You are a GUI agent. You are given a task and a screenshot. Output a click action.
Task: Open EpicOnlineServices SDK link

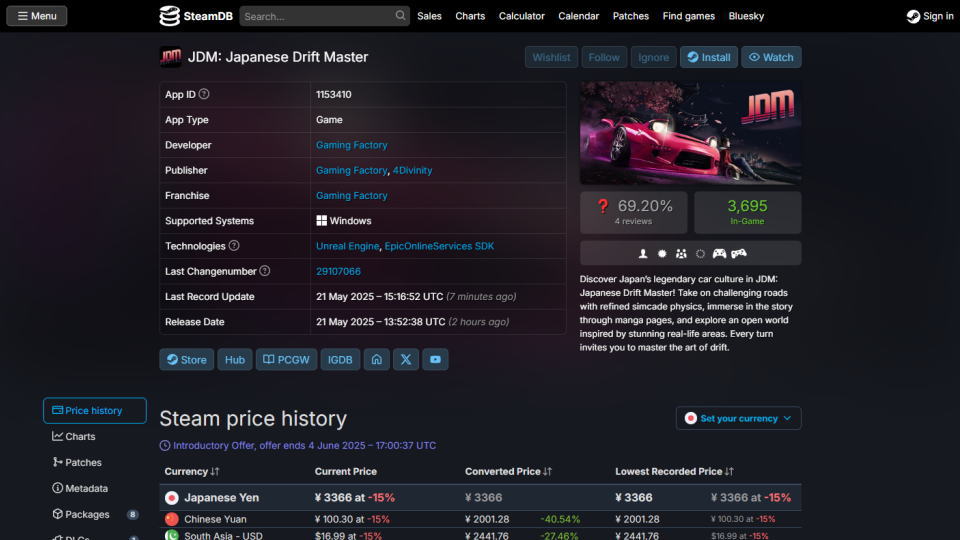[439, 246]
